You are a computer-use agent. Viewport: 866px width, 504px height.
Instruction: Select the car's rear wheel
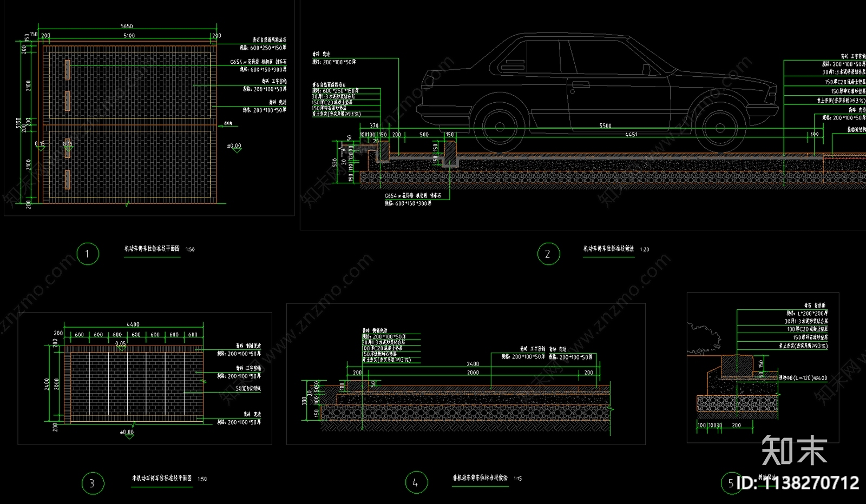point(499,128)
